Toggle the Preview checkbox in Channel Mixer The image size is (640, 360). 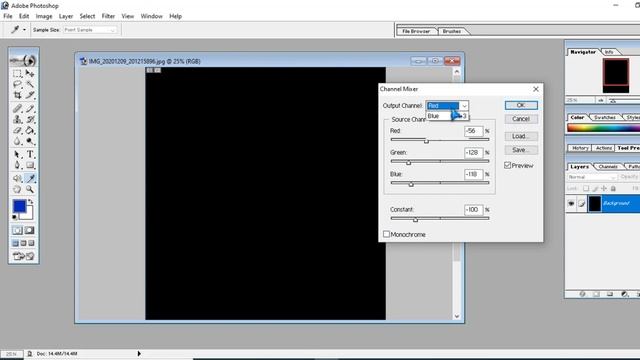(x=507, y=165)
